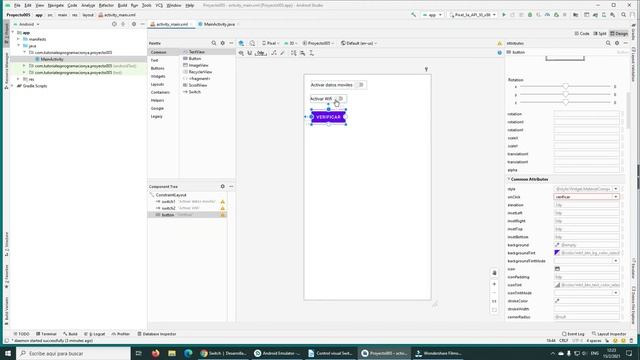The height and width of the screenshot is (360, 640).
Task: Open the Database Inspector tool window
Action: point(157,334)
